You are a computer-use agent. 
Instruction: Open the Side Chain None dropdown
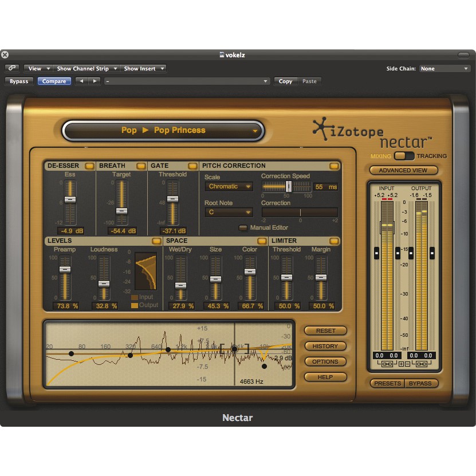tap(444, 69)
